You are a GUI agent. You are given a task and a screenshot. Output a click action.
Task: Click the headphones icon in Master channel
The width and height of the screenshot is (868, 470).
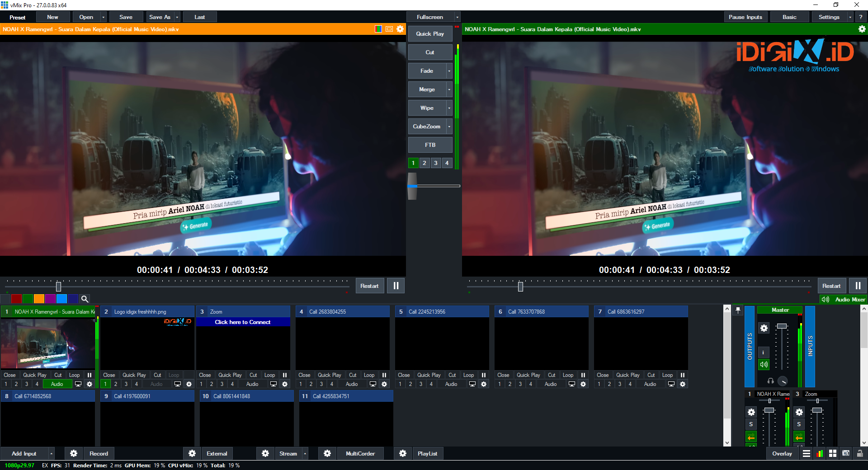771,381
